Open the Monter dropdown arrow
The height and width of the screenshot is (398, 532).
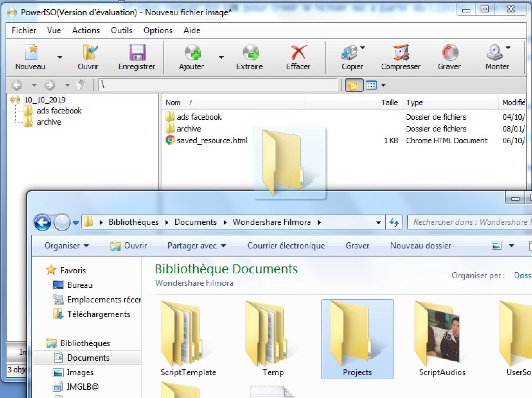pyautogui.click(x=508, y=48)
